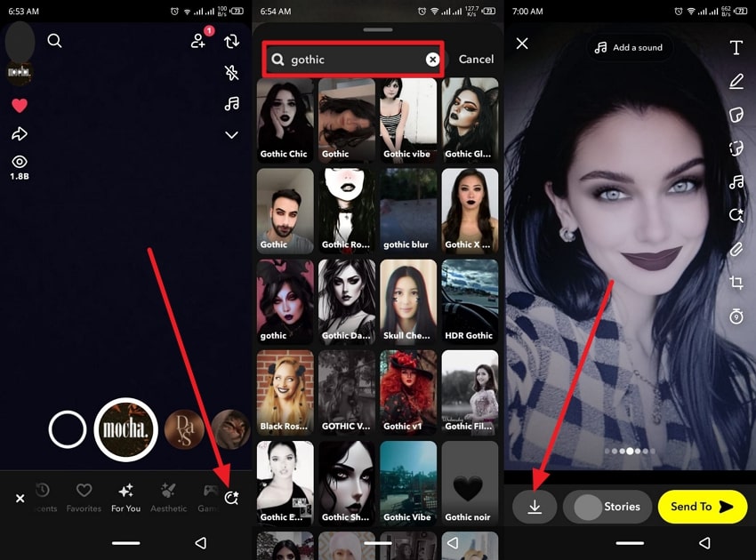Set the snap timer

click(736, 315)
